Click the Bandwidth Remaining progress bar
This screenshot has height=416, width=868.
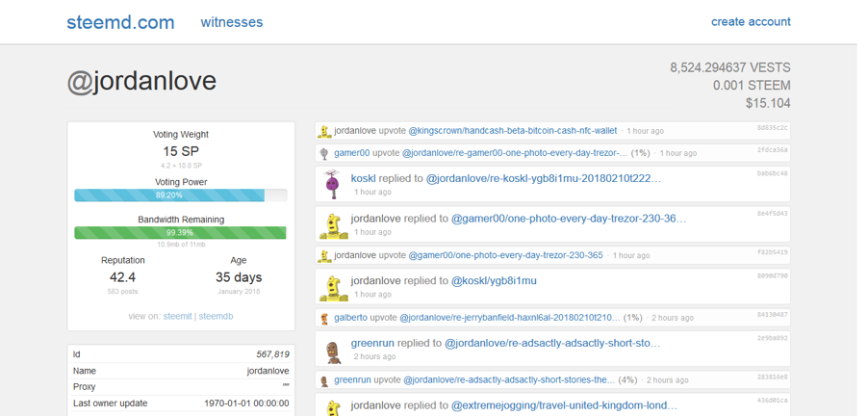(181, 233)
